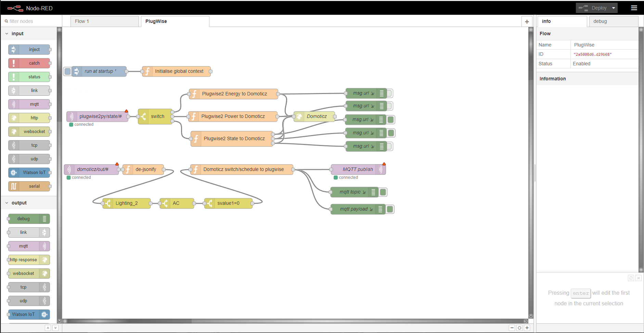Select the output udp node in palette
The image size is (644, 333).
(29, 301)
